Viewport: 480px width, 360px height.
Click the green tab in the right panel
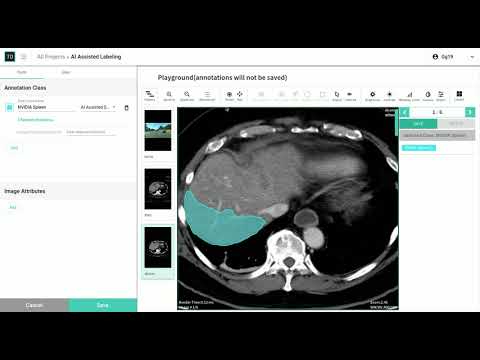pyautogui.click(x=418, y=124)
